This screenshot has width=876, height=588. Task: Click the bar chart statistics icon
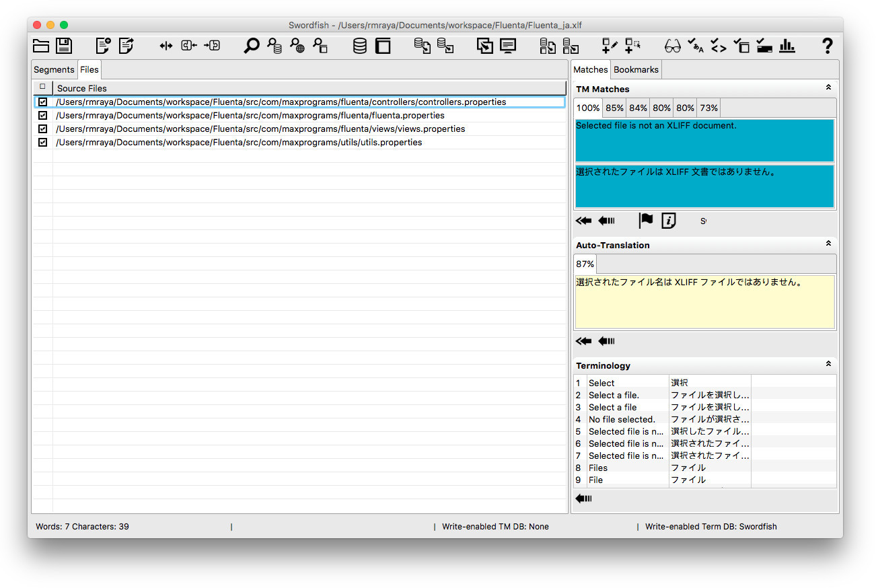click(x=787, y=46)
